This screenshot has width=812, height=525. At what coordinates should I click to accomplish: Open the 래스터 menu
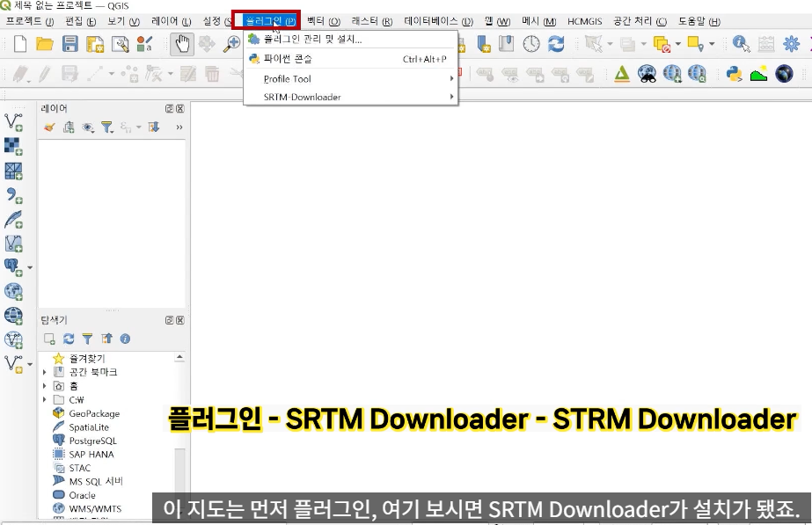coord(371,21)
